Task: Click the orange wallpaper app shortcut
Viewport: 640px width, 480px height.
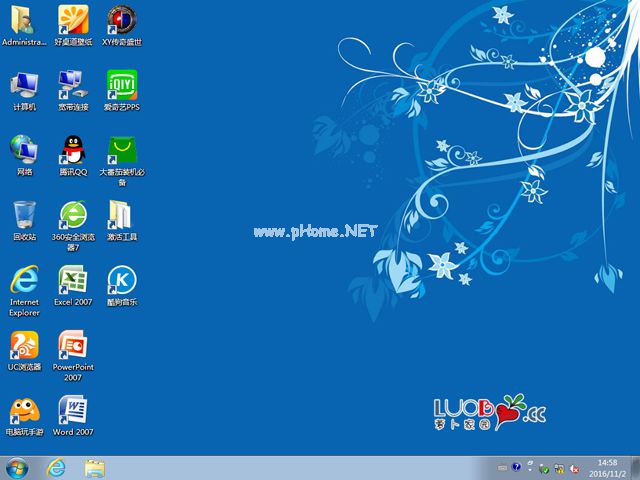Action: pos(73,20)
